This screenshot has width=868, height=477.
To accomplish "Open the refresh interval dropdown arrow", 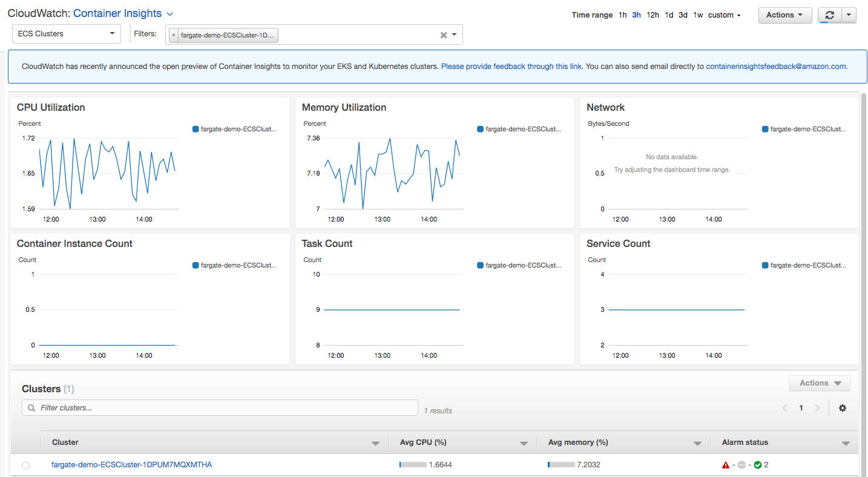I will tap(849, 15).
